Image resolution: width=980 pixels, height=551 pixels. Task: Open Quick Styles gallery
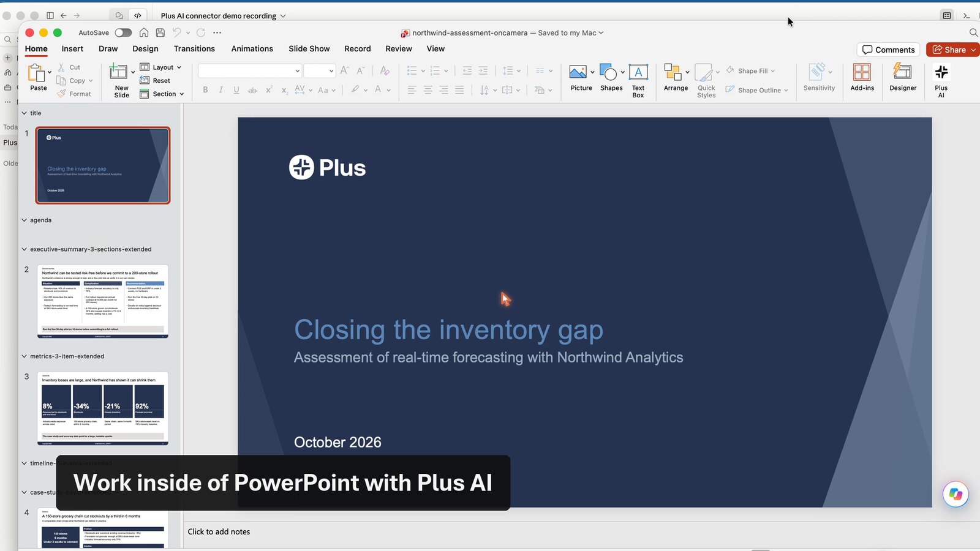[706, 80]
